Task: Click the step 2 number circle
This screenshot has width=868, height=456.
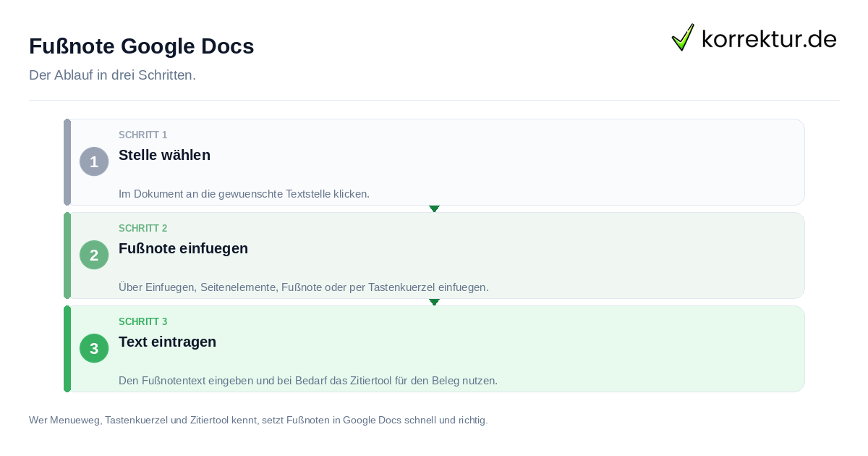Action: pyautogui.click(x=94, y=255)
